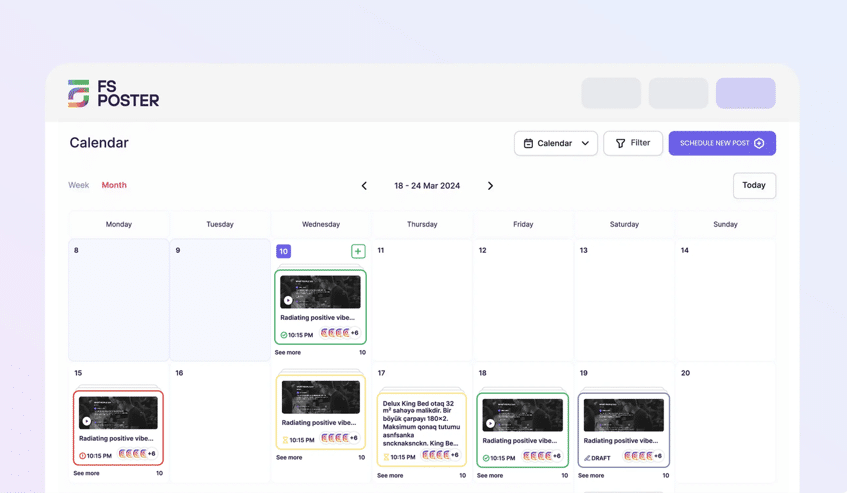
Task: Open Delux King Bed text post
Action: click(x=421, y=430)
